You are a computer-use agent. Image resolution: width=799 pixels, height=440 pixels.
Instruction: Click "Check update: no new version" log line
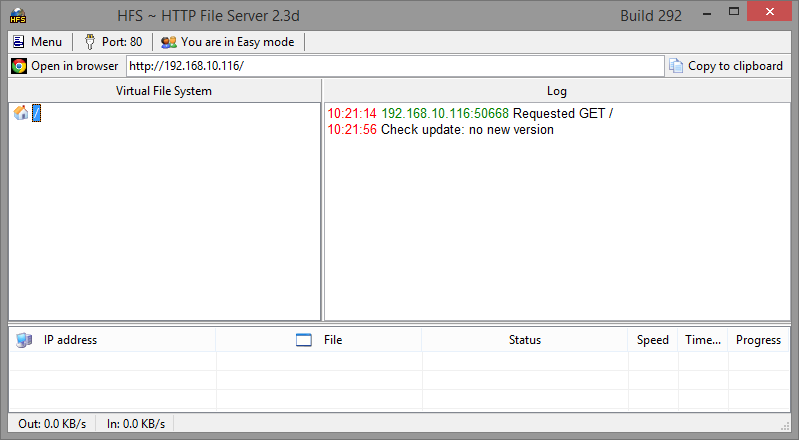click(467, 130)
